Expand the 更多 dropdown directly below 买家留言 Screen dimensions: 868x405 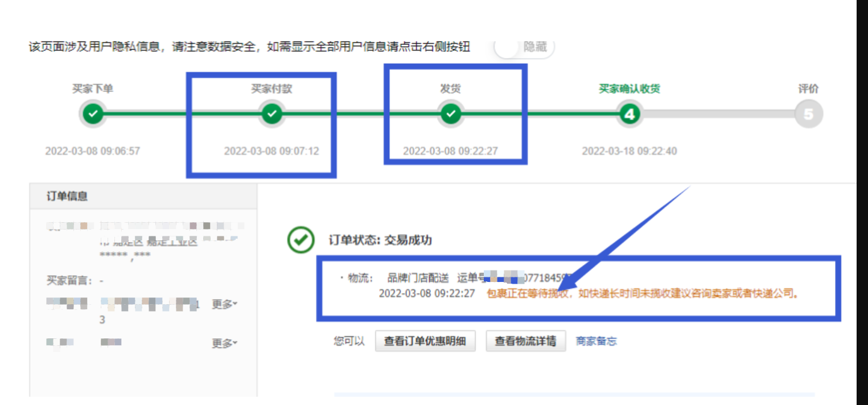[x=224, y=305]
